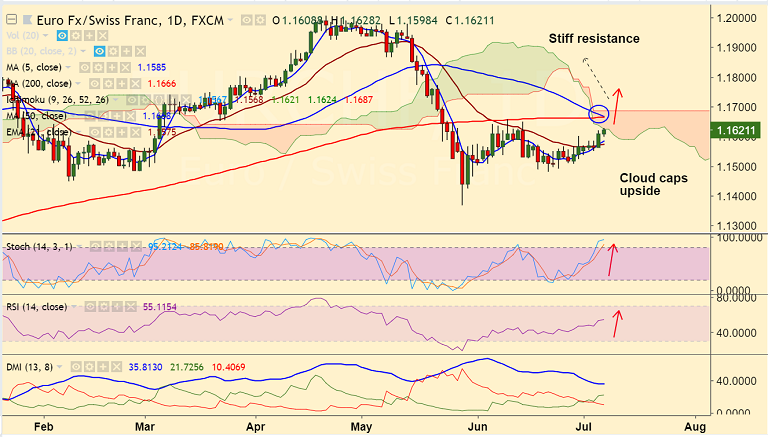Image resolution: width=768 pixels, height=437 pixels.
Task: Select the Ichimoku value 1.1687
Action: [x=359, y=100]
